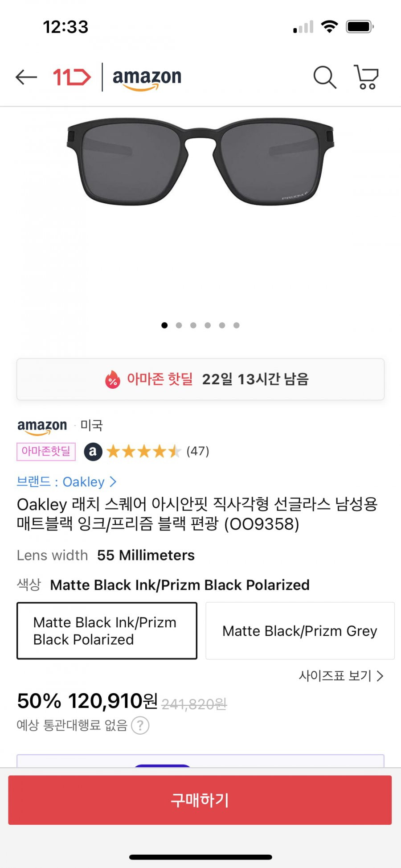Image resolution: width=401 pixels, height=868 pixels.
Task: Open size chart via 사이즈표 보기
Action: coord(341,676)
